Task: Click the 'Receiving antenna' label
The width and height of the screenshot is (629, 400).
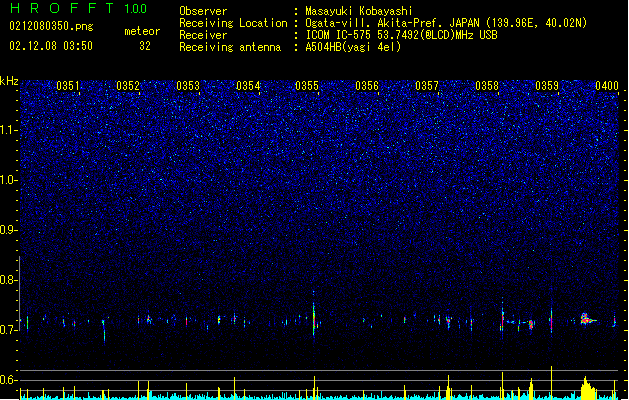Action: pos(230,47)
